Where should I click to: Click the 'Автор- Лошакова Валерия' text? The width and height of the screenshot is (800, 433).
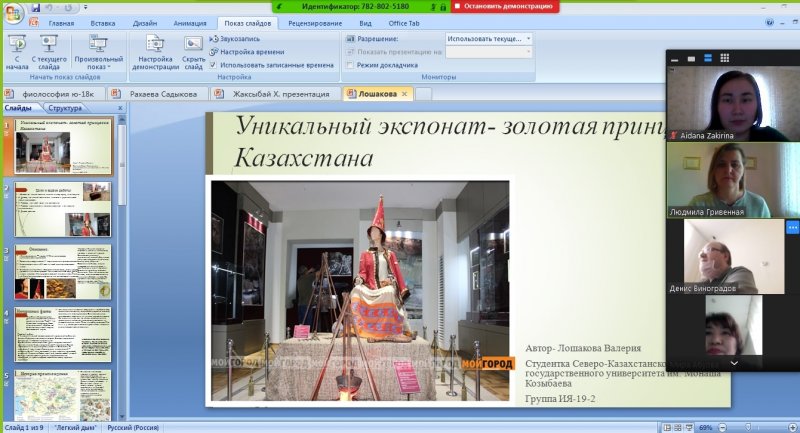click(583, 348)
